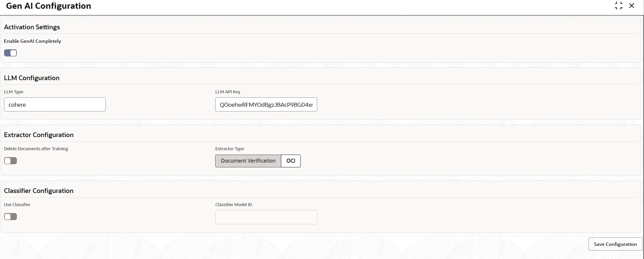The height and width of the screenshot is (259, 644).
Task: Click the LLM Configuration heading
Action: click(32, 78)
